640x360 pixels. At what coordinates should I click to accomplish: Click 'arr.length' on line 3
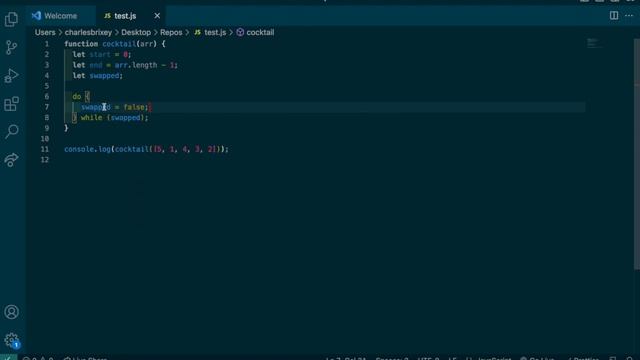click(x=136, y=65)
